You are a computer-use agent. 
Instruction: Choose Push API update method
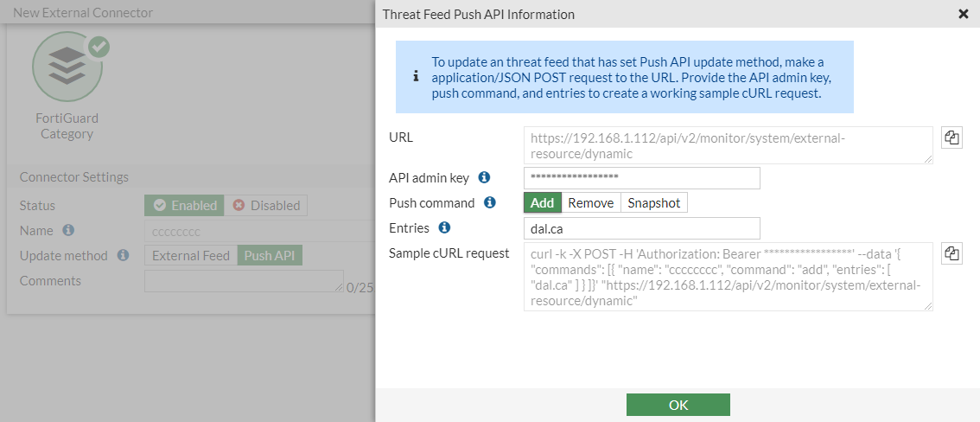270,256
